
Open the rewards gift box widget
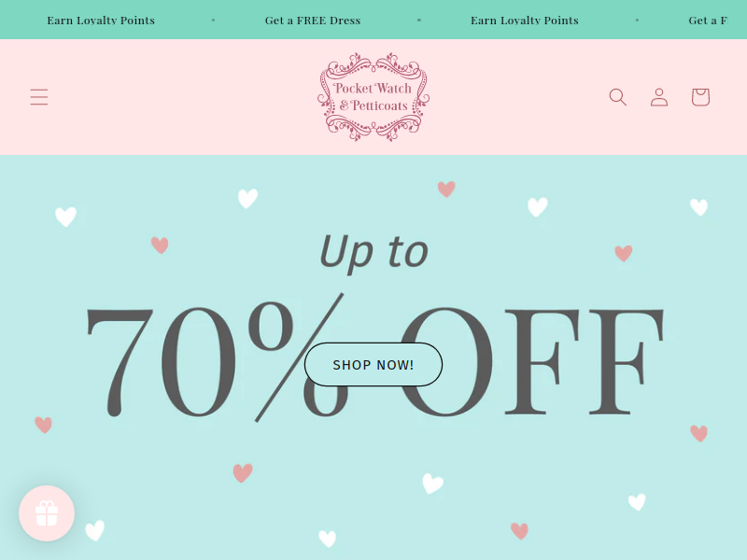pyautogui.click(x=47, y=513)
